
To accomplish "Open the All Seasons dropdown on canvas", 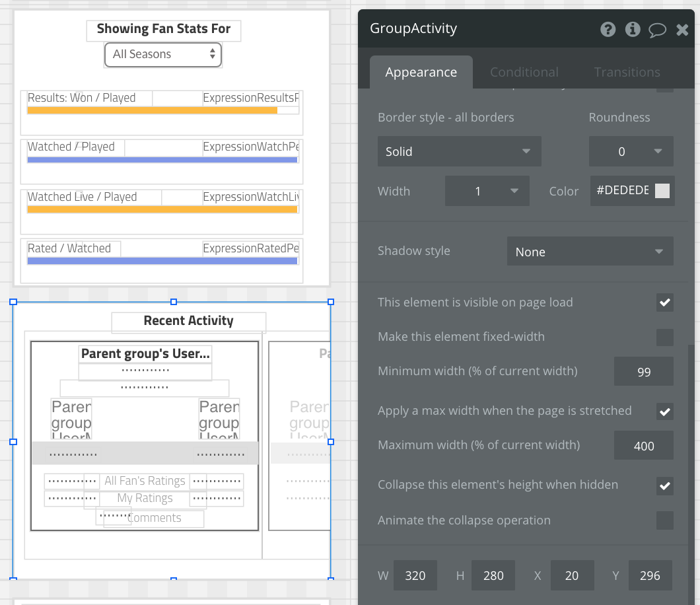I will 163,54.
